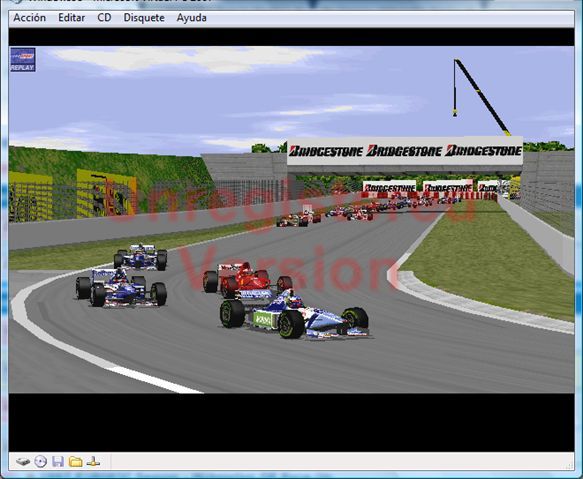Open the CD menu
This screenshot has width=583, height=479.
[x=104, y=18]
